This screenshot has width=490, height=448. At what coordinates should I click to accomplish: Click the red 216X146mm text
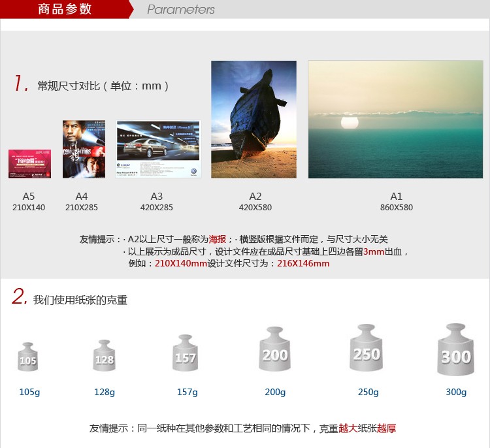point(303,264)
